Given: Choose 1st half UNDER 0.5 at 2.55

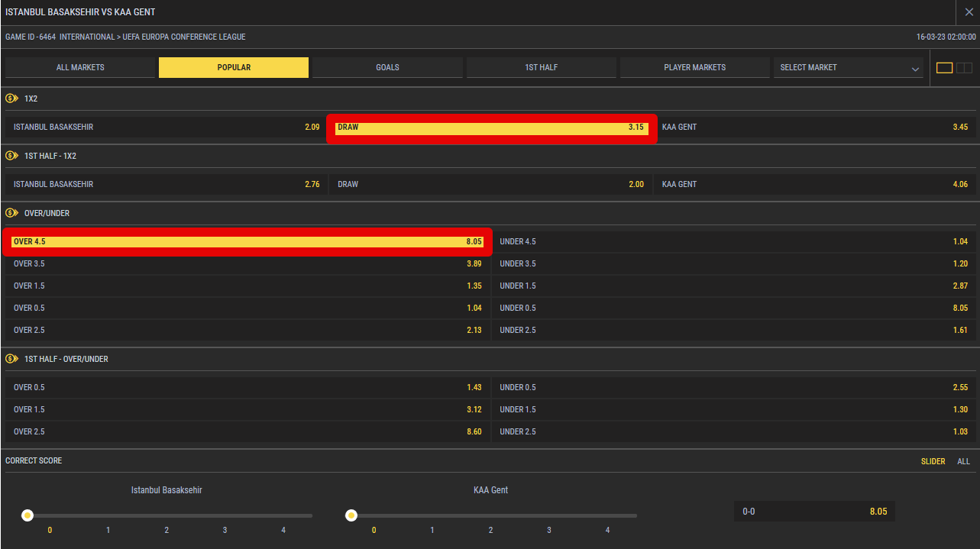Looking at the screenshot, I should tap(733, 387).
